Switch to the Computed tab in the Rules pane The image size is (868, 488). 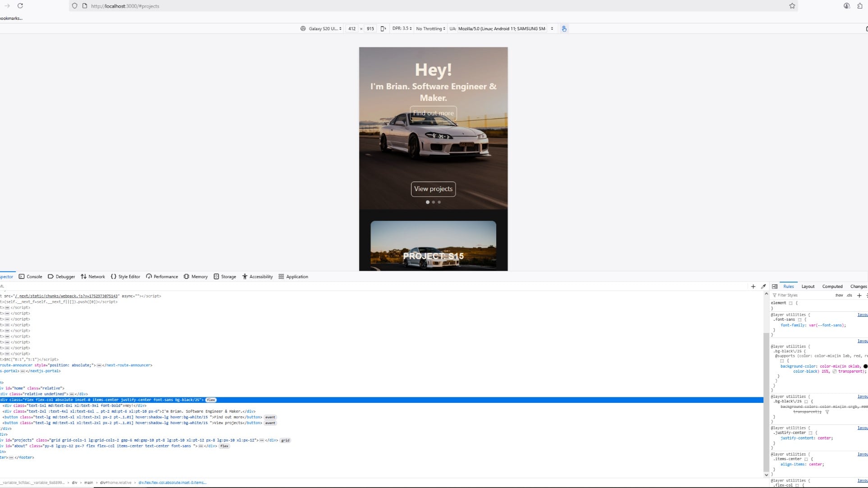point(831,286)
